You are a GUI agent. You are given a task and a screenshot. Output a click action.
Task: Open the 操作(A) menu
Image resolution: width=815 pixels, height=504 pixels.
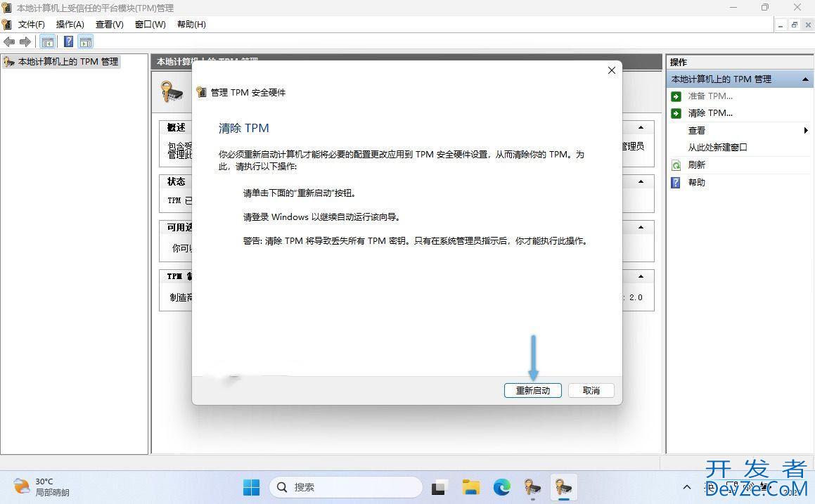(70, 25)
